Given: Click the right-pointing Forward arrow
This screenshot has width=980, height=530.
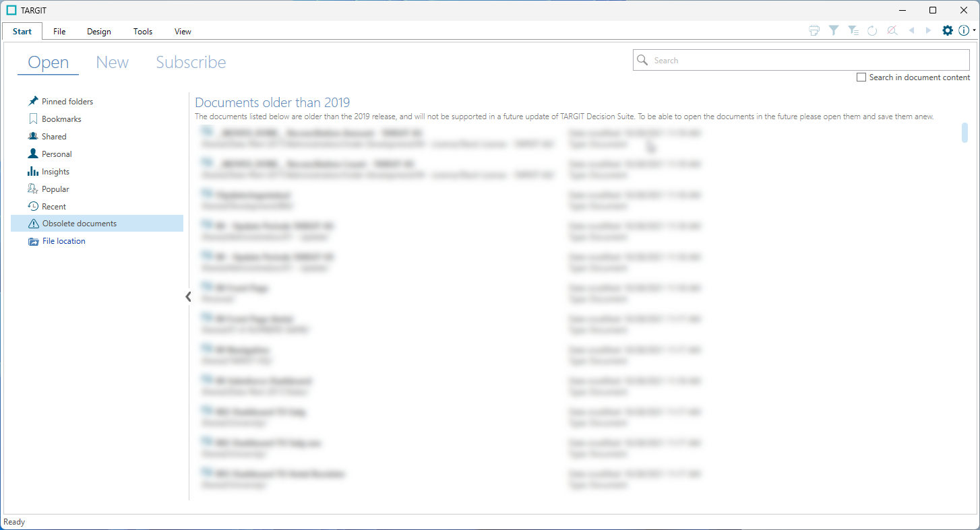Looking at the screenshot, I should click(x=928, y=30).
